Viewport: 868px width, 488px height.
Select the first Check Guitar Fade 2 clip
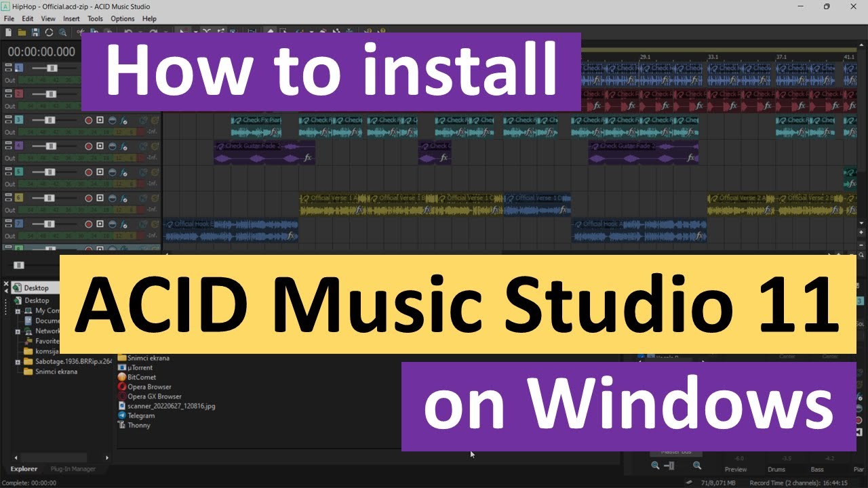click(x=264, y=152)
